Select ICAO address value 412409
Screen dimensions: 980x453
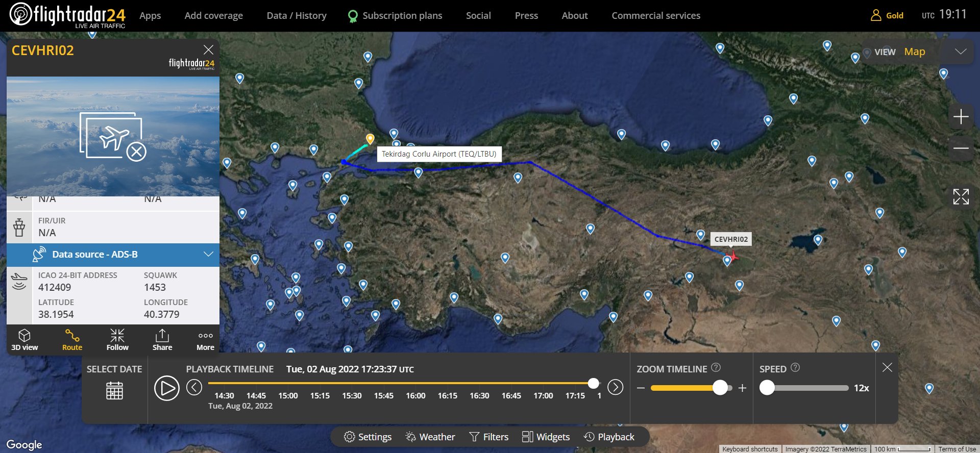coord(55,287)
